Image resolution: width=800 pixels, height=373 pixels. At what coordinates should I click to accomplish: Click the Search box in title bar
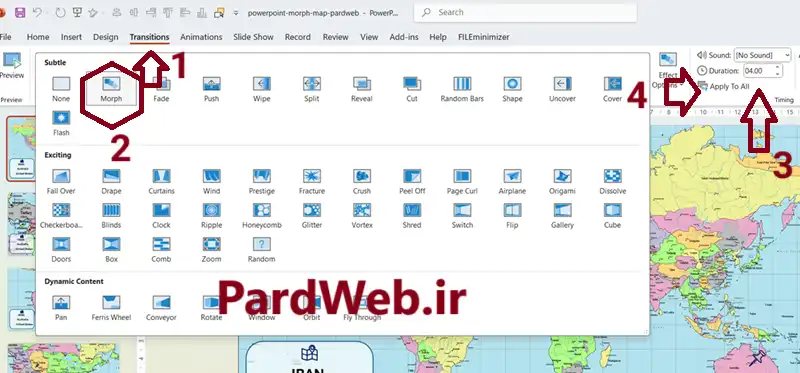pos(525,12)
